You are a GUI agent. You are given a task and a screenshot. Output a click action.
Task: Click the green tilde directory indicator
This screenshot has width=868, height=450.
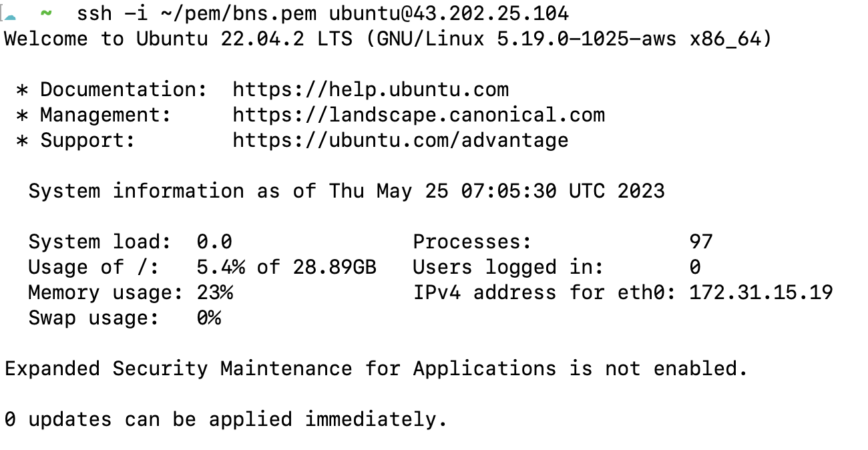(x=46, y=13)
